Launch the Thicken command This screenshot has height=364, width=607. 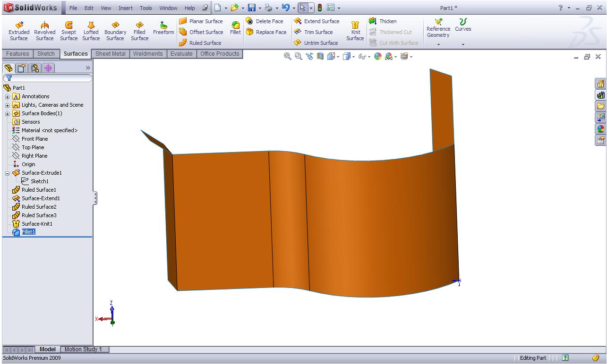383,21
